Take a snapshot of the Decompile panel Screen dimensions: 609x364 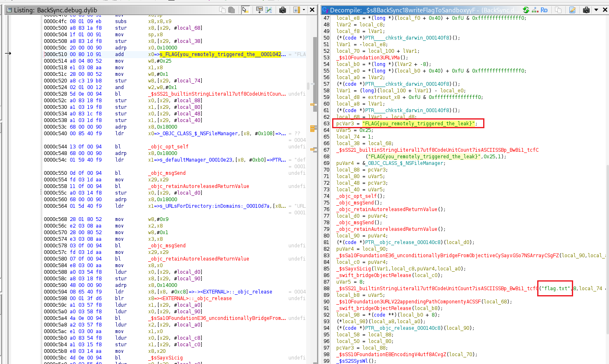(x=586, y=10)
